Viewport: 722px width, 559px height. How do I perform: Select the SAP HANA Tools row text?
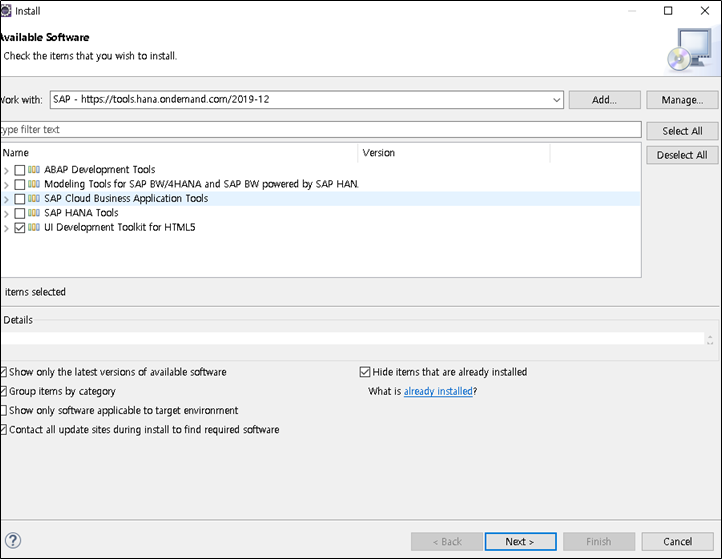(81, 213)
